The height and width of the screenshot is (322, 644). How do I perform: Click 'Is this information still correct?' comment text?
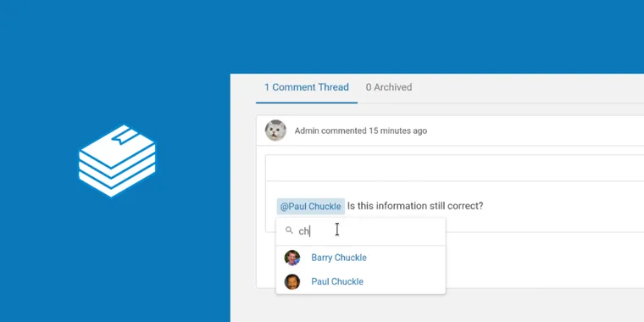[x=415, y=206]
